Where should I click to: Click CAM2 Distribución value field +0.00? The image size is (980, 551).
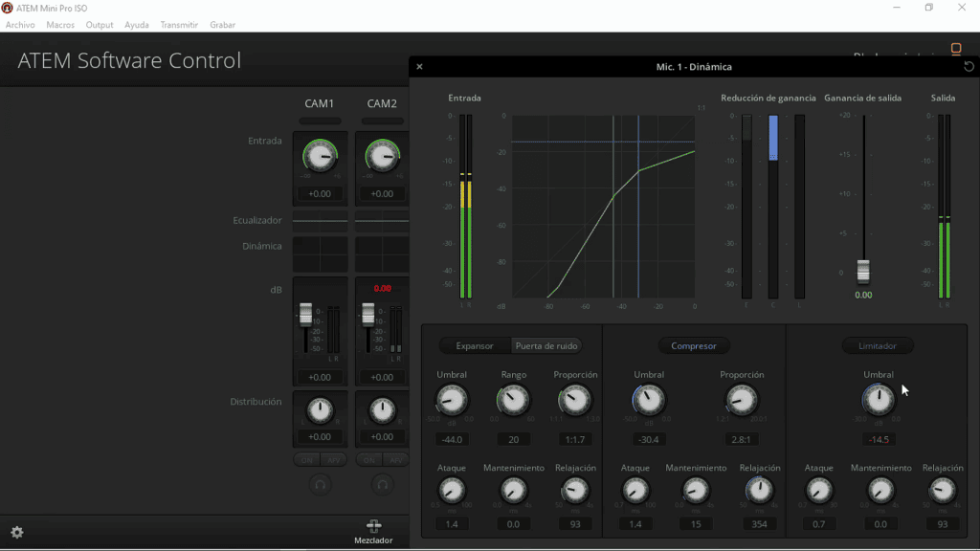tap(382, 436)
